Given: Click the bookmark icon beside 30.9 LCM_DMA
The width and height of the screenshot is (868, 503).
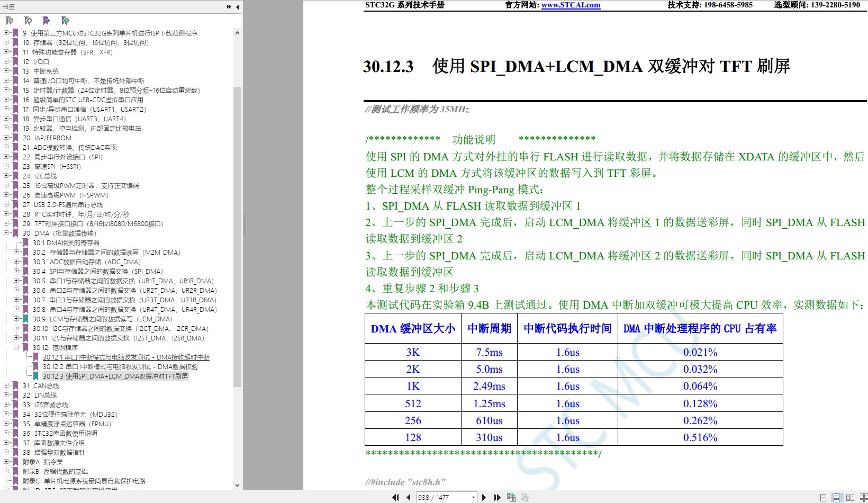Looking at the screenshot, I should click(25, 319).
